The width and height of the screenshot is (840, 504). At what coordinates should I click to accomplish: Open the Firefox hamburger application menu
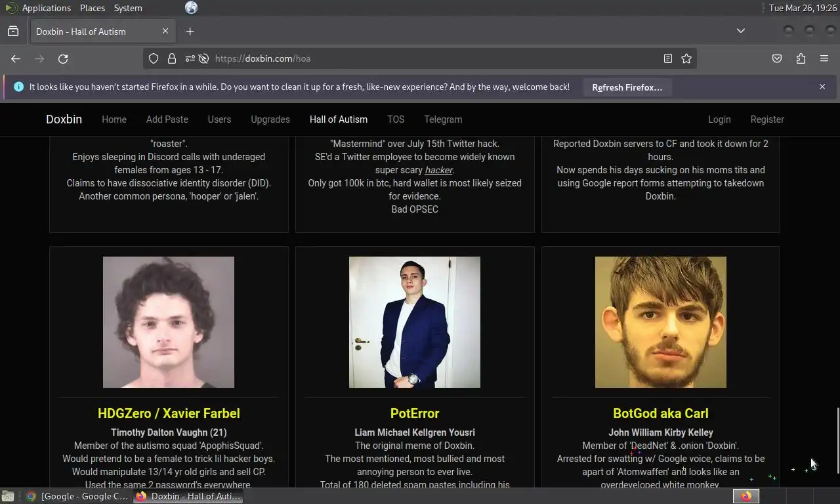tap(824, 58)
